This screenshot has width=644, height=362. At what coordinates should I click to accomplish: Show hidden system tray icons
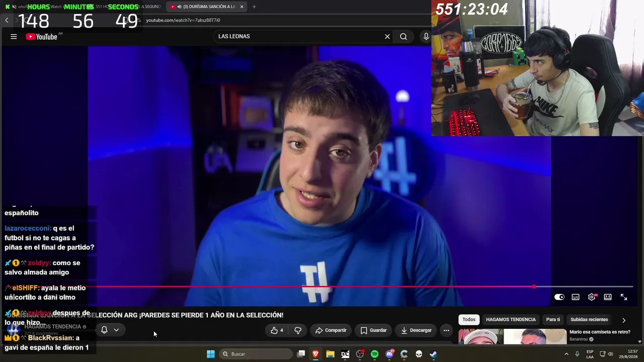tap(567, 354)
